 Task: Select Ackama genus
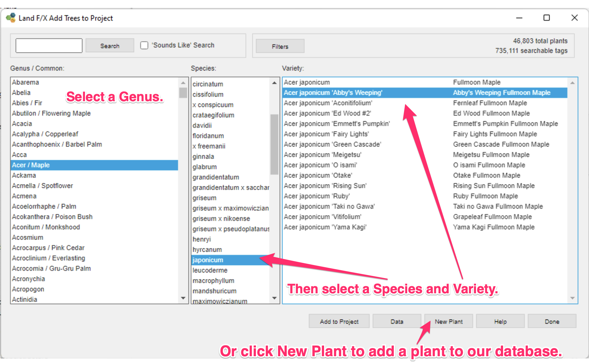94,175
